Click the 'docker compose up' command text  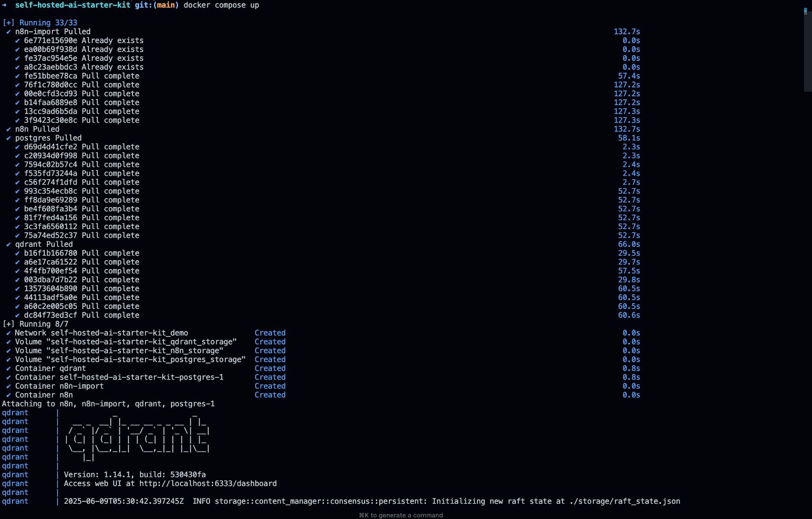(x=221, y=5)
